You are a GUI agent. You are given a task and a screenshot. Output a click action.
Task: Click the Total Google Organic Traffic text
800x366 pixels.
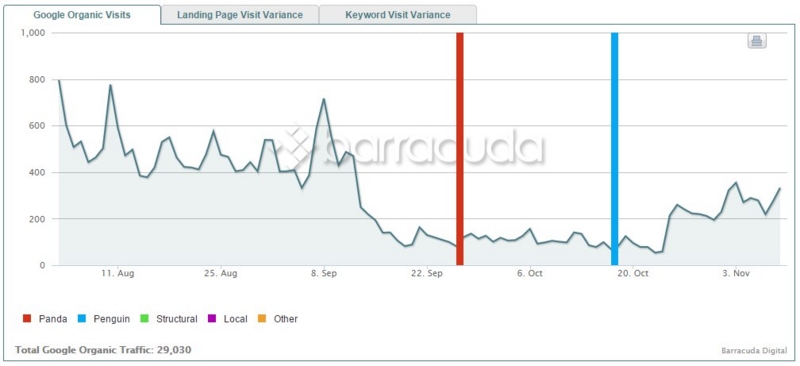click(x=104, y=350)
